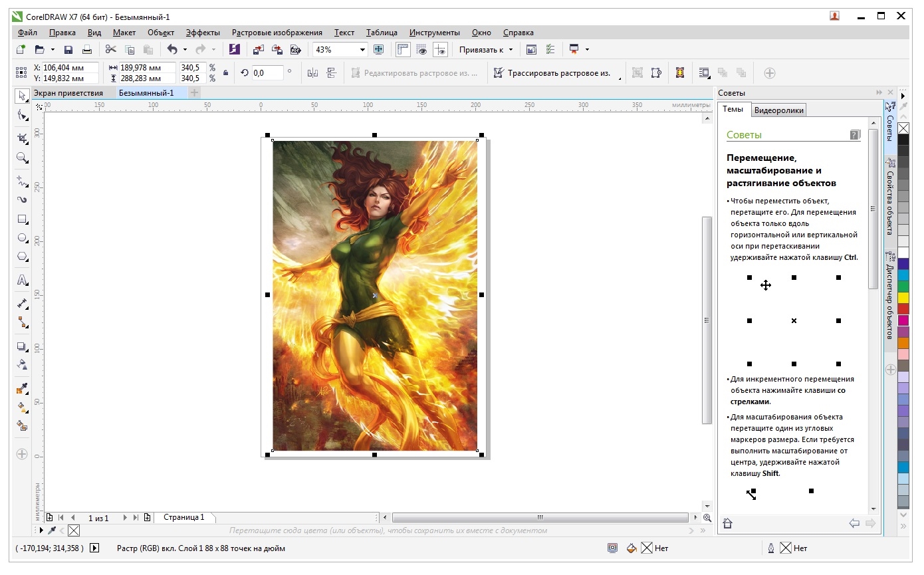
Task: Toggle the help question mark in Советы
Action: [855, 134]
